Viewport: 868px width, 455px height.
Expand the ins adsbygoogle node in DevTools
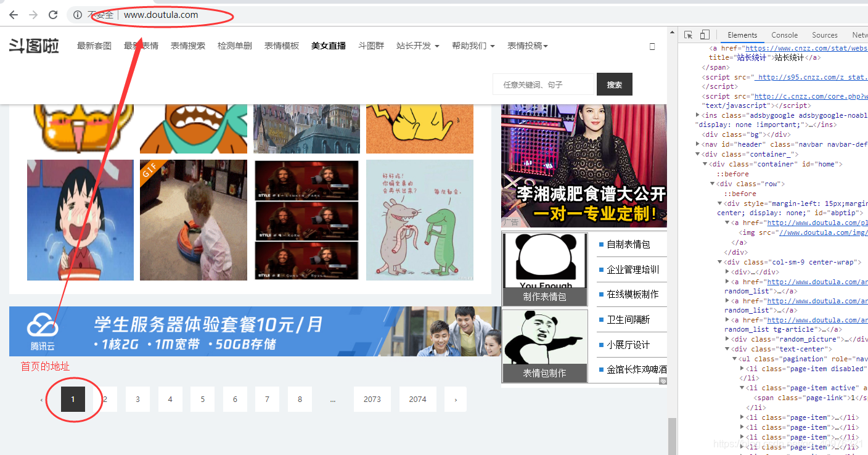(698, 115)
